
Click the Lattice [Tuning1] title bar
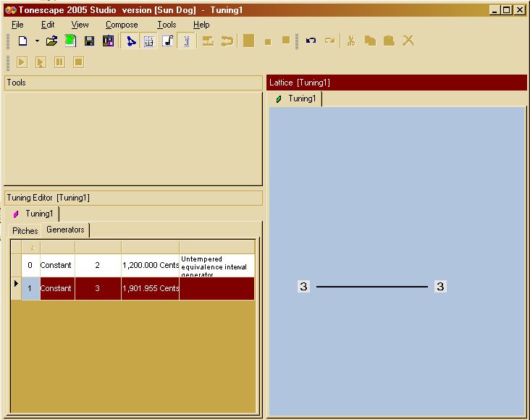(397, 83)
